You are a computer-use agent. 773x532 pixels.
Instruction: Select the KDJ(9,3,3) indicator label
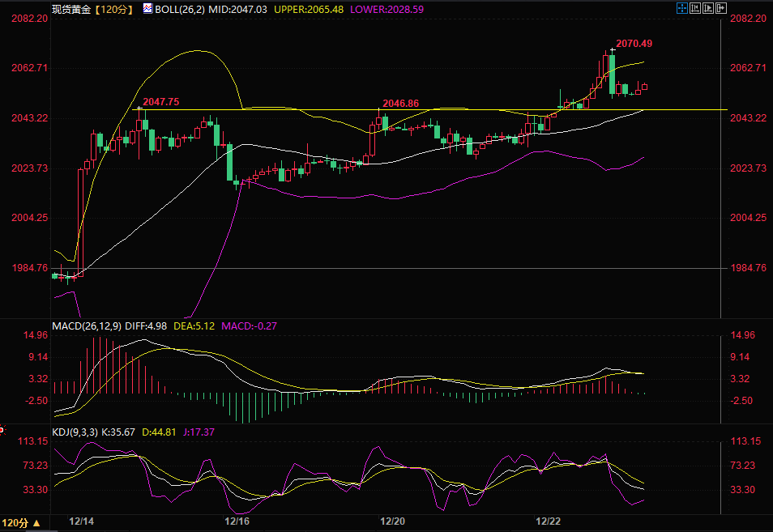[75, 432]
